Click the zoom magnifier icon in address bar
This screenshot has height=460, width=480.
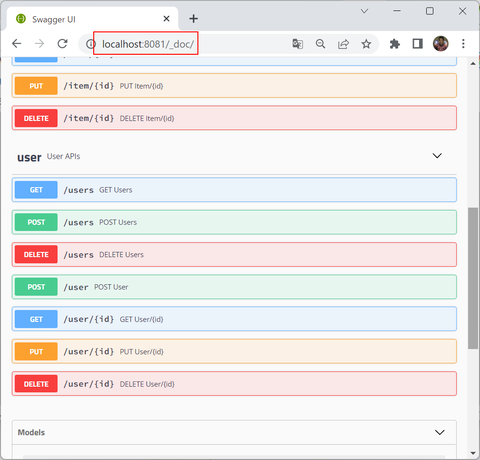(320, 44)
